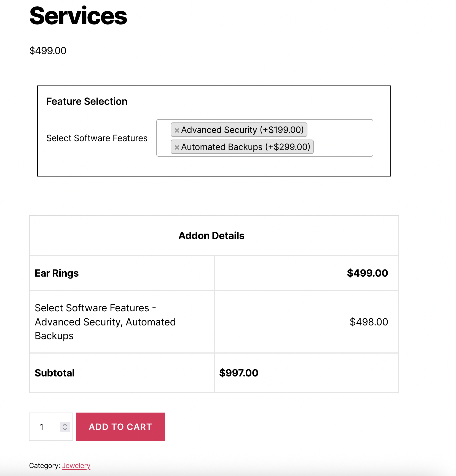456x476 pixels.
Task: Increase quantity with the up arrow
Action: tap(65, 425)
